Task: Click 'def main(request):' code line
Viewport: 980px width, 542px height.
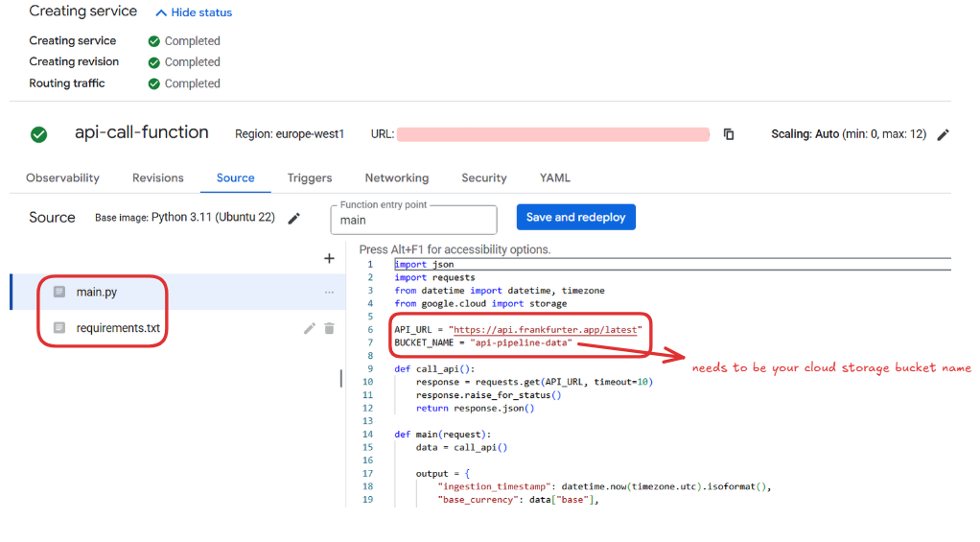Action: click(442, 435)
